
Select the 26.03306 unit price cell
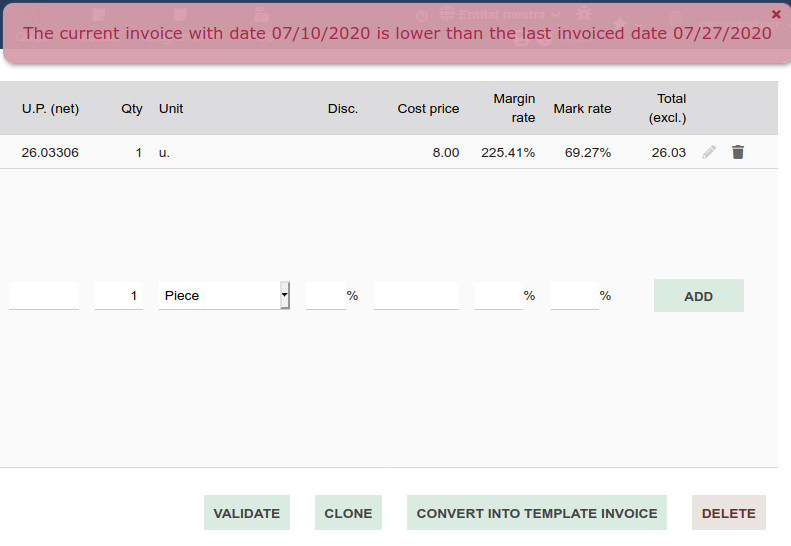(50, 153)
